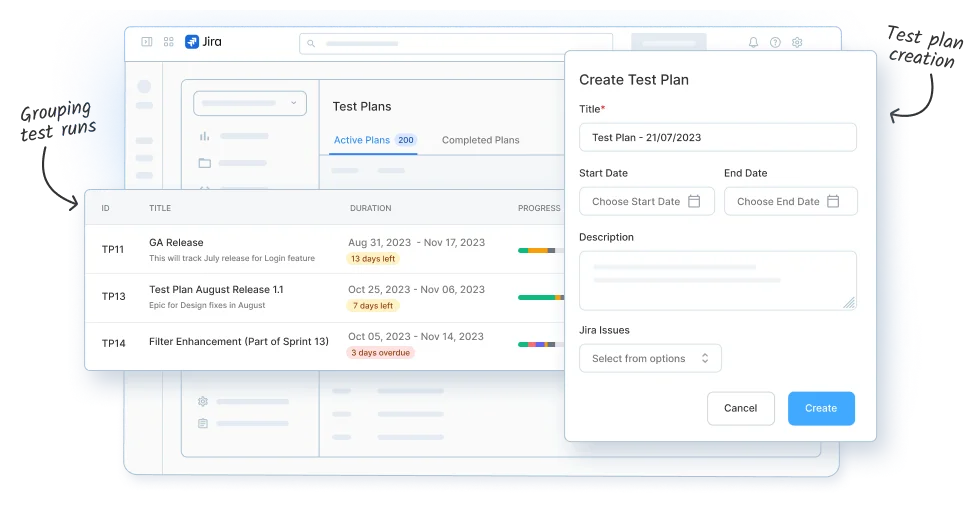980x505 pixels.
Task: Click the End Date calendar icon
Action: pos(833,201)
